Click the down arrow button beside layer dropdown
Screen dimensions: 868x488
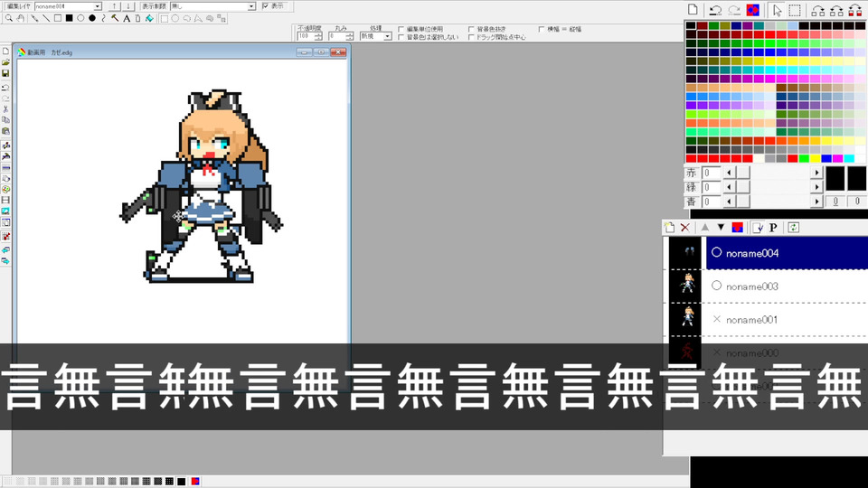[x=127, y=6]
